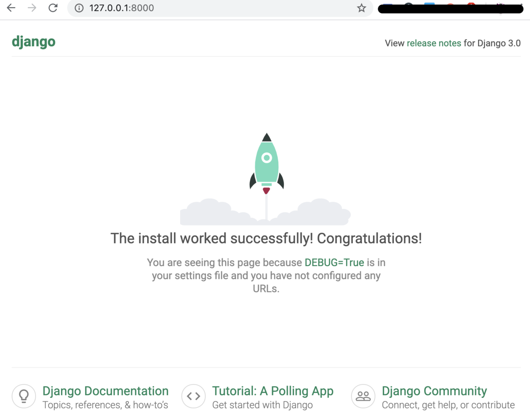Screen dimensions: 530x420
Task: Click the code brackets tutorial icon
Action: pos(193,396)
